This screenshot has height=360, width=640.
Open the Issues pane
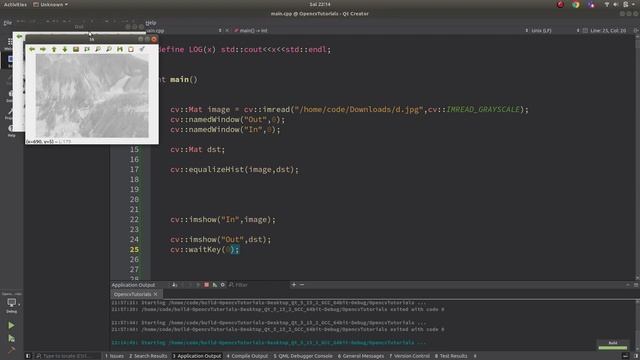coord(114,356)
